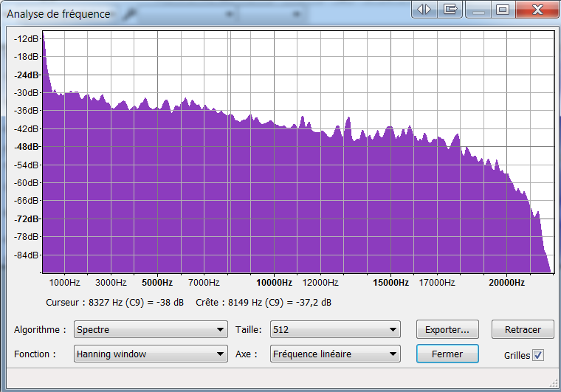Click the 3000Hz axis label
The height and width of the screenshot is (392, 561).
111,283
